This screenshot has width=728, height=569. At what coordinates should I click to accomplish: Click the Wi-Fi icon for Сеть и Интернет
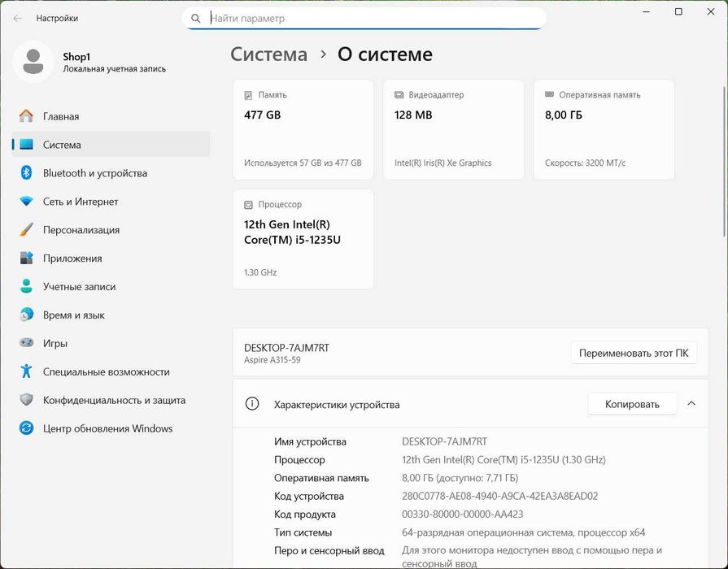(27, 202)
